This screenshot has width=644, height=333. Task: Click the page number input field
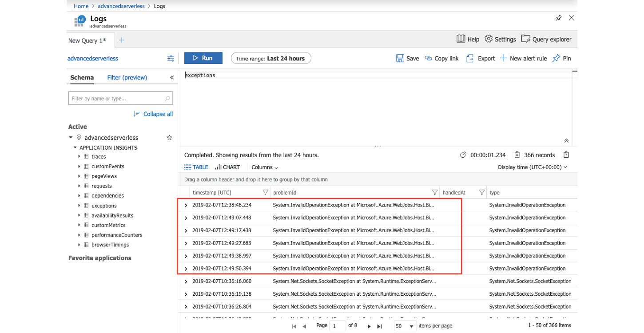(338, 326)
